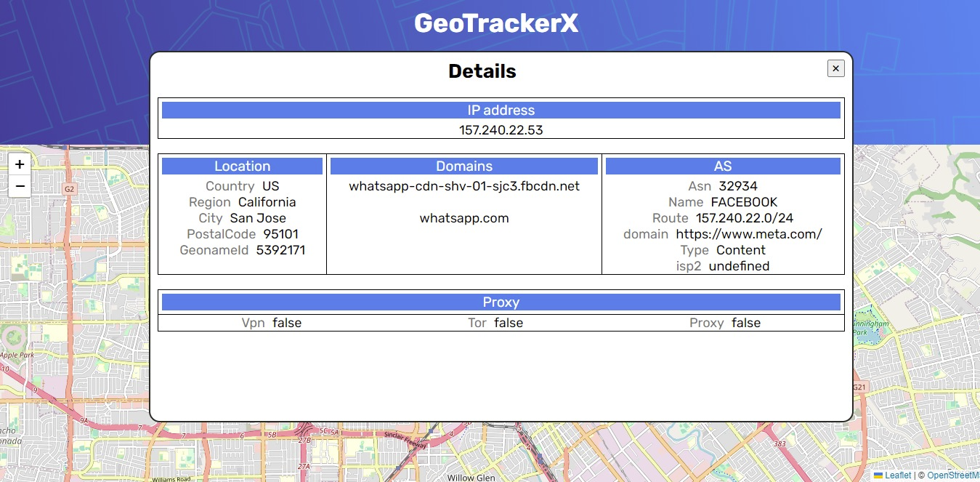Click the PostalCode label
Image resolution: width=980 pixels, height=482 pixels.
coord(222,234)
